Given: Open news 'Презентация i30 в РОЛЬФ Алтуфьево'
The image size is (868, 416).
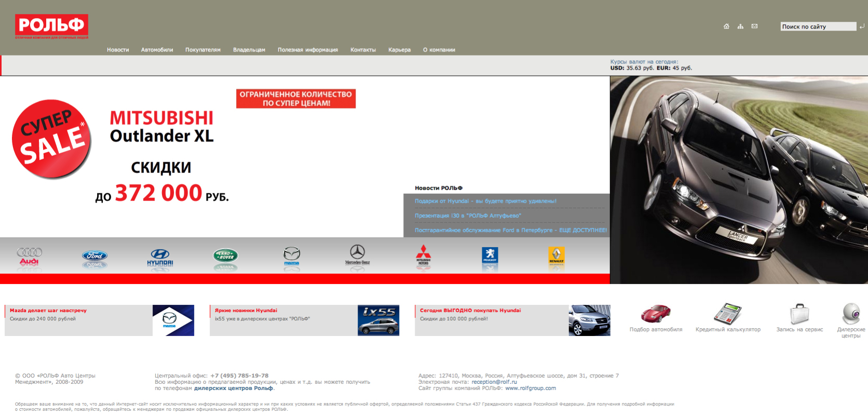Looking at the screenshot, I should pyautogui.click(x=468, y=216).
